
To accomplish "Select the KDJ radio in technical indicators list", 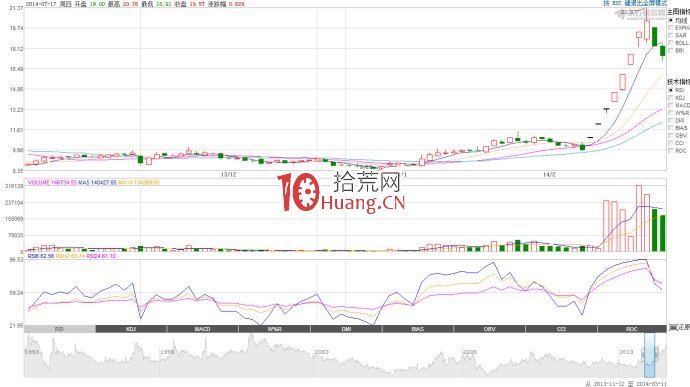I will [671, 98].
